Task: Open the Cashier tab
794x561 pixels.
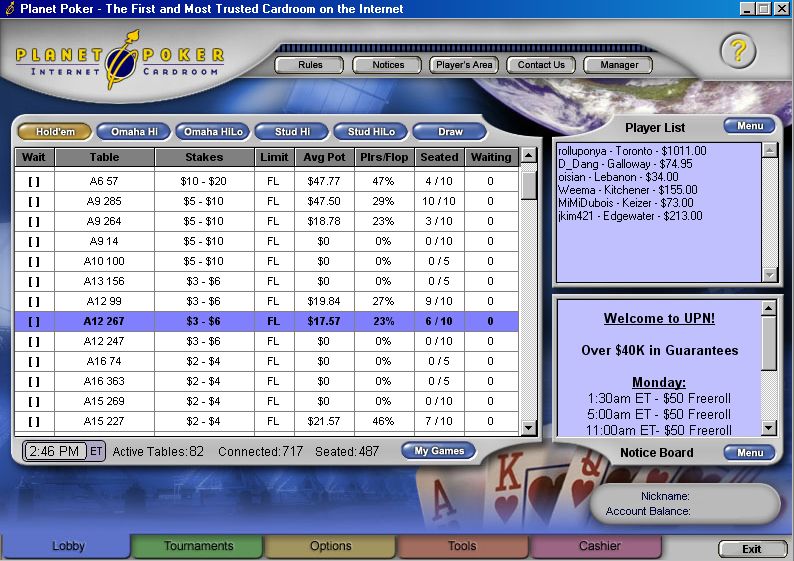Action: pyautogui.click(x=599, y=546)
